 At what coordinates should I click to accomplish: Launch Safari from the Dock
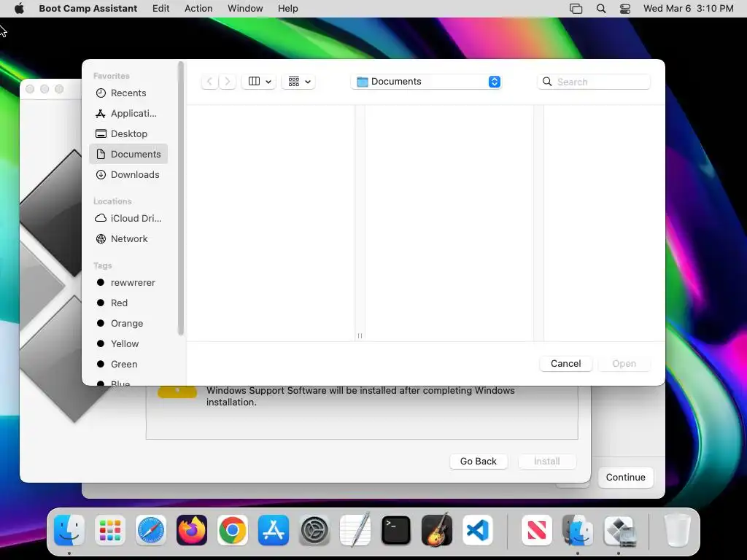tap(151, 530)
